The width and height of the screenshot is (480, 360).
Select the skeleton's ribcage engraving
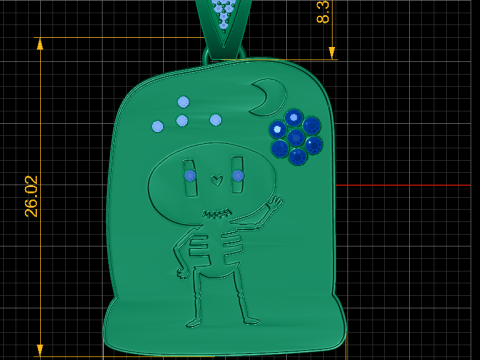tap(215, 249)
